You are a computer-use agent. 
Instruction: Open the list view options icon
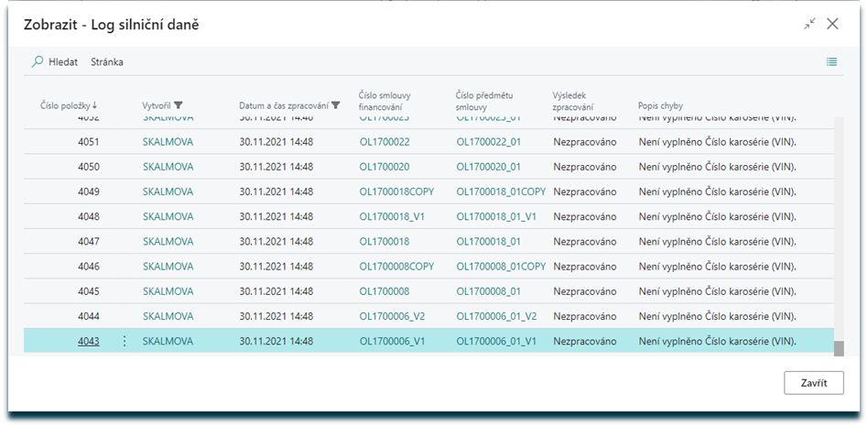pyautogui.click(x=831, y=62)
